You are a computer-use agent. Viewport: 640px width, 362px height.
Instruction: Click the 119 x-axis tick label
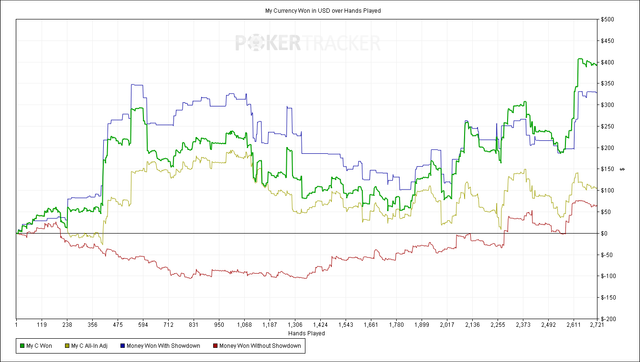coord(42,325)
